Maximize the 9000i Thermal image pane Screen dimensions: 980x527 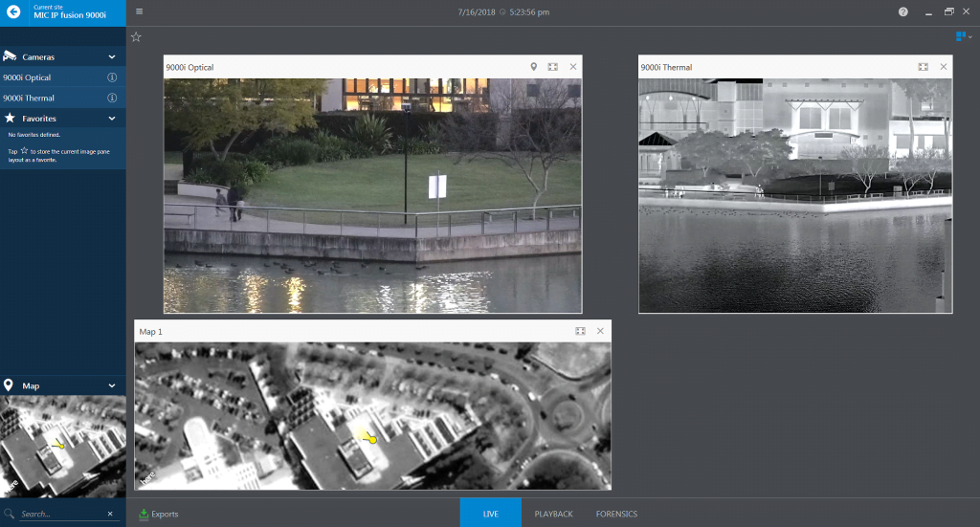[x=923, y=67]
